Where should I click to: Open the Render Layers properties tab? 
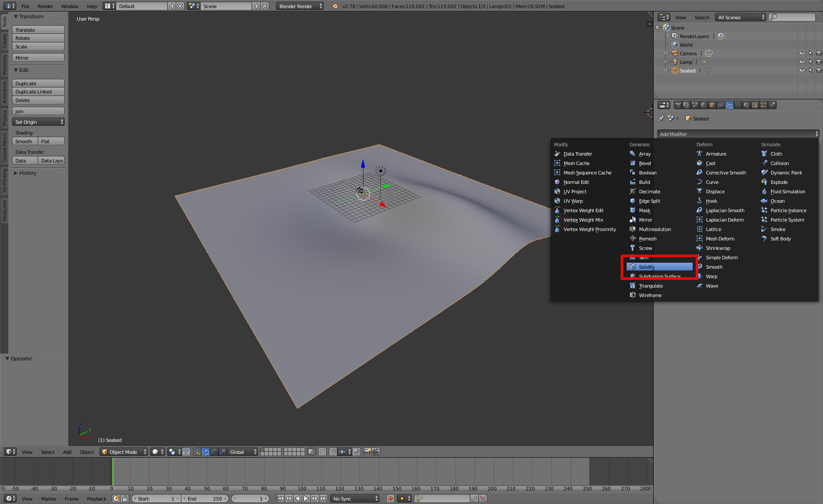[x=686, y=105]
